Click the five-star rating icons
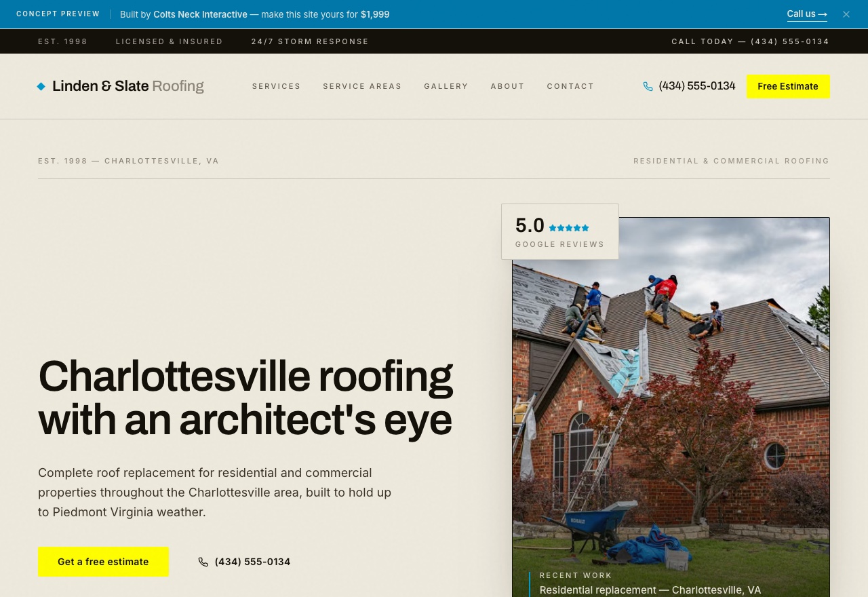Viewport: 868px width, 597px height. click(569, 228)
